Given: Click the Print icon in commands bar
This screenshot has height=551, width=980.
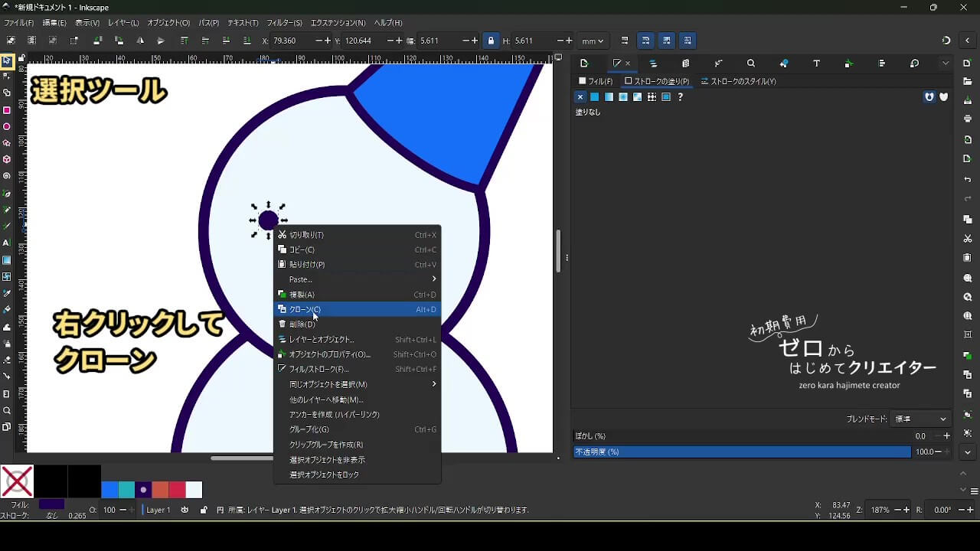Looking at the screenshot, I should 968,119.
